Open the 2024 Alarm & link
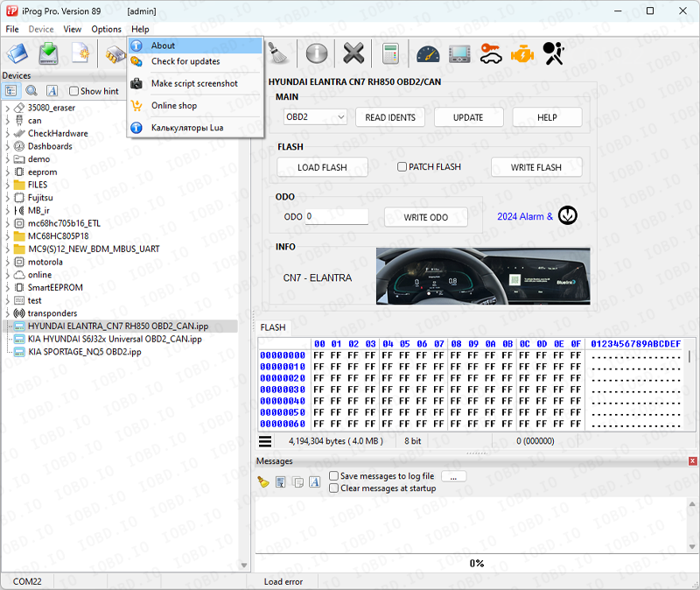700x590 pixels. pos(525,216)
